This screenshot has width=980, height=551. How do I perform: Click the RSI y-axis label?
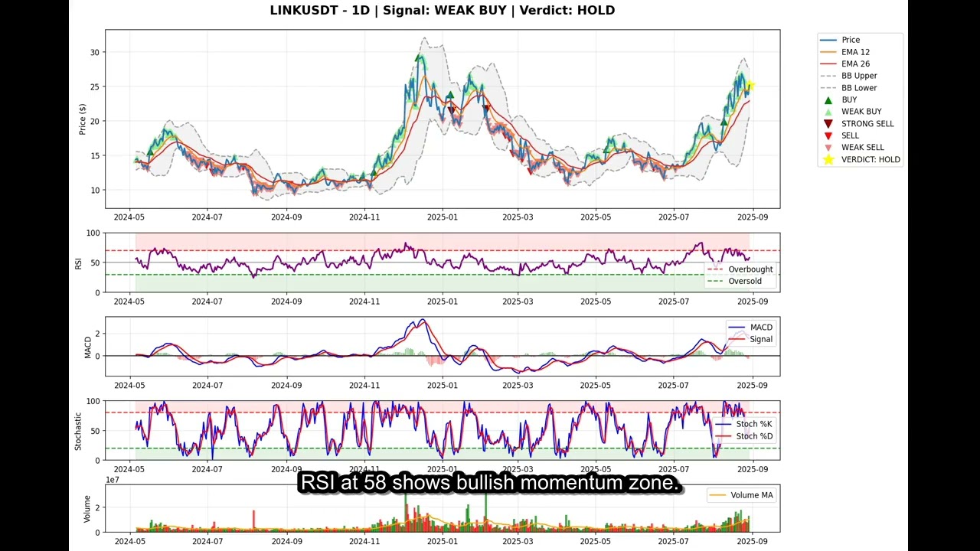pos(78,263)
